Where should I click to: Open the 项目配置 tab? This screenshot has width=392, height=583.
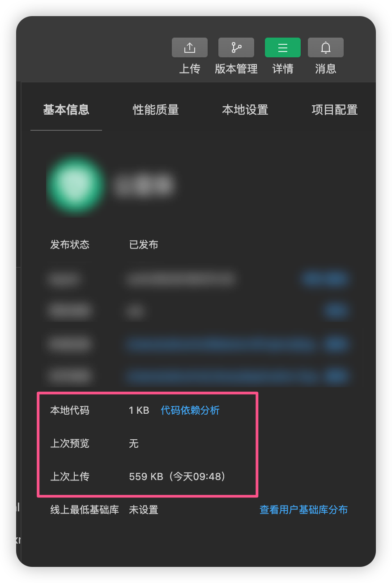point(335,110)
